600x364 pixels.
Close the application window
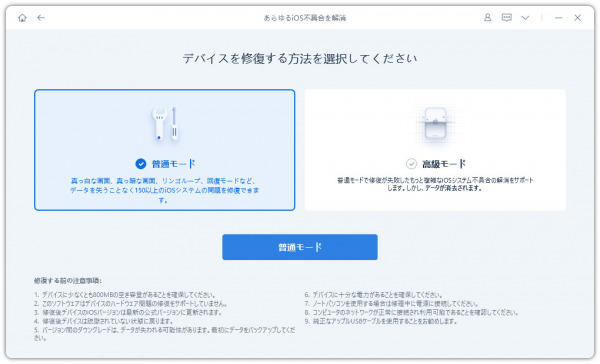577,18
